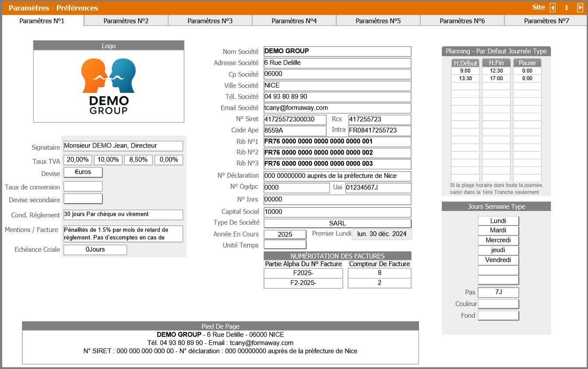Click the 0,00% Taux TVA field
The height and width of the screenshot is (369, 588).
169,160
